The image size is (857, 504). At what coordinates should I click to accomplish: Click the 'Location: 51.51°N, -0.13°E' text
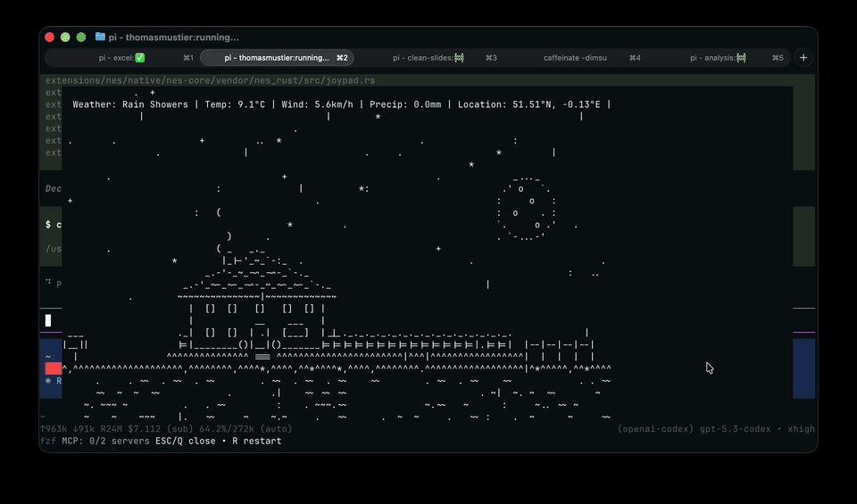pyautogui.click(x=528, y=104)
